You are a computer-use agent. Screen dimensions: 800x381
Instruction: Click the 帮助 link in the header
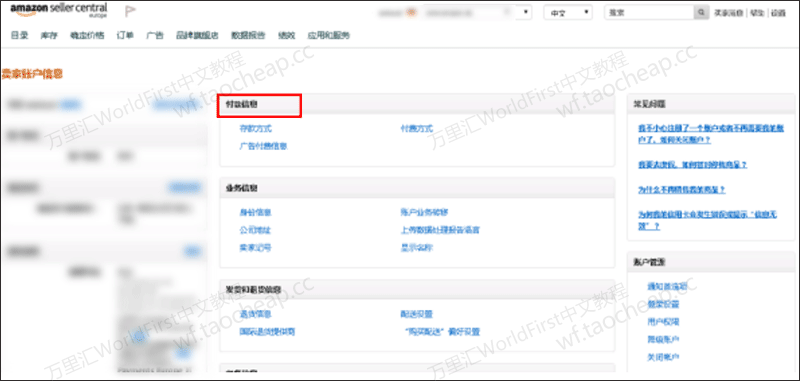[x=756, y=13]
